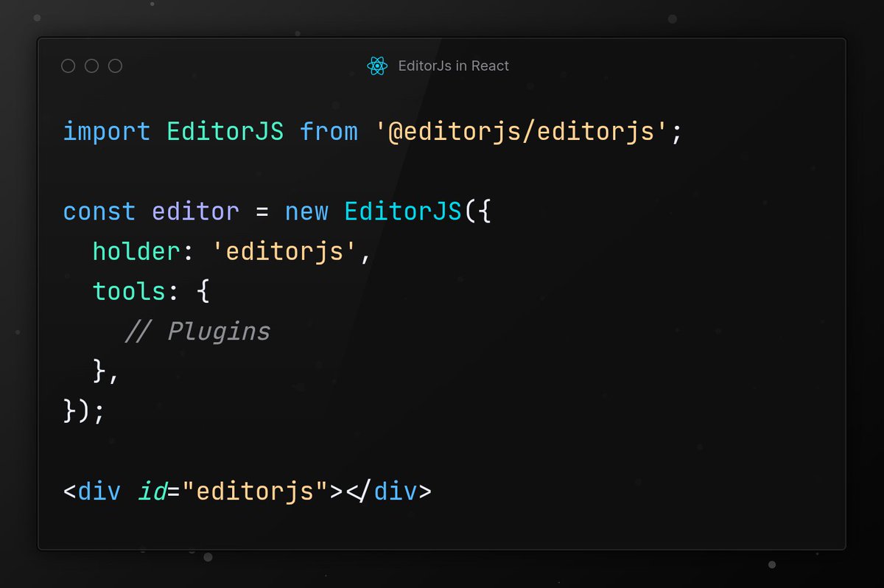The width and height of the screenshot is (884, 588).
Task: Click the opening "div" tag name
Action: [x=99, y=491]
